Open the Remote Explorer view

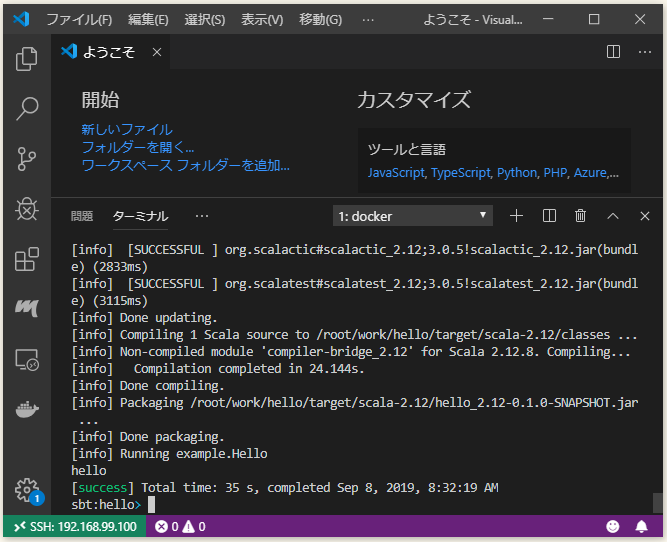27,360
